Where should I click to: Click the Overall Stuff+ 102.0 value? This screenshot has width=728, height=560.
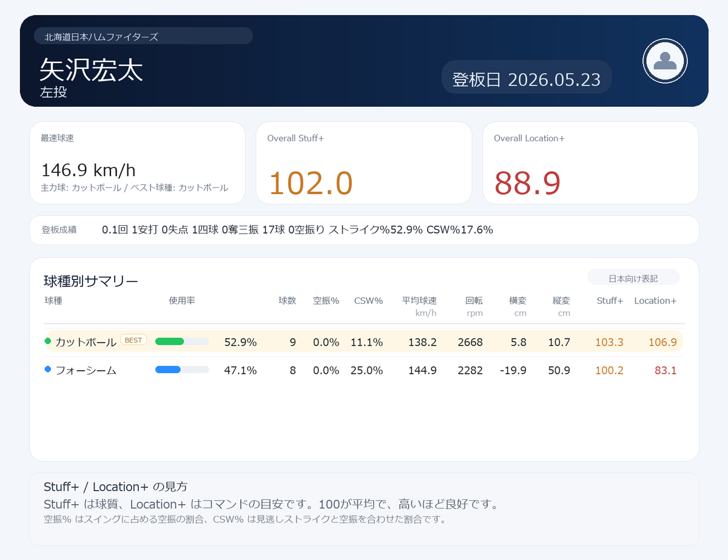tap(310, 183)
